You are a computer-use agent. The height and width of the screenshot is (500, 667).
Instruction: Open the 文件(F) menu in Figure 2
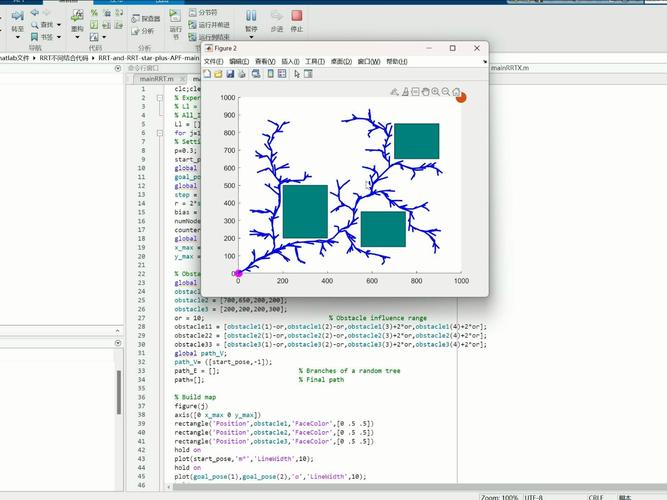click(214, 62)
